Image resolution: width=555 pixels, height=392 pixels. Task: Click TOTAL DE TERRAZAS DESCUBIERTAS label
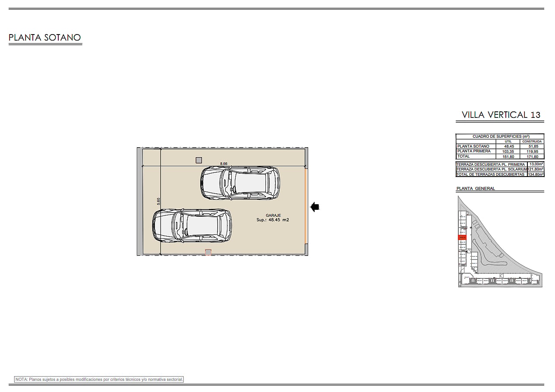[x=491, y=174]
